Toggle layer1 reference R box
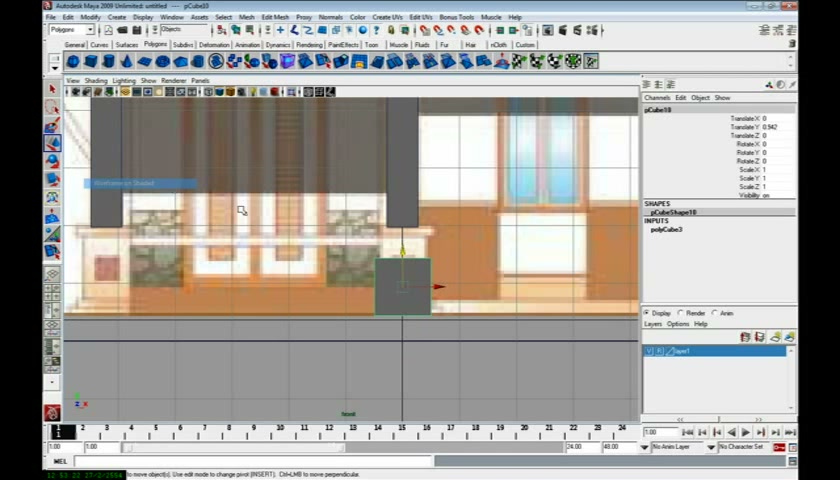The height and width of the screenshot is (480, 840). [x=659, y=351]
